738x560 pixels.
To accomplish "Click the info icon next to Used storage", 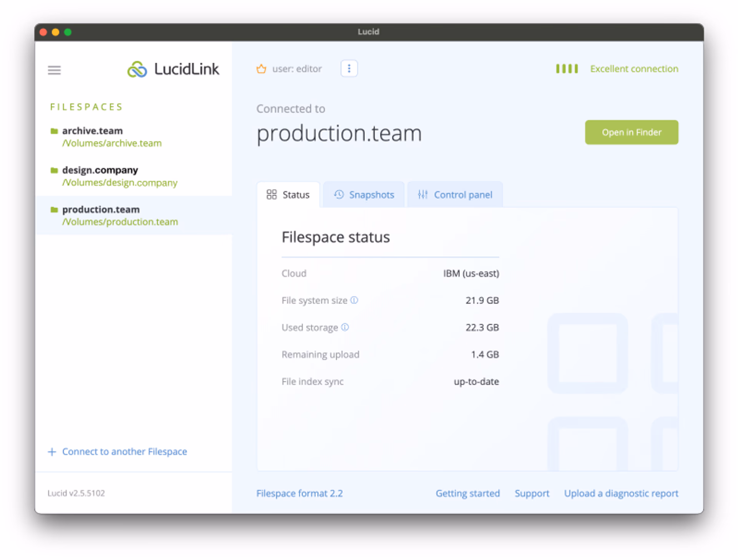I will point(345,327).
